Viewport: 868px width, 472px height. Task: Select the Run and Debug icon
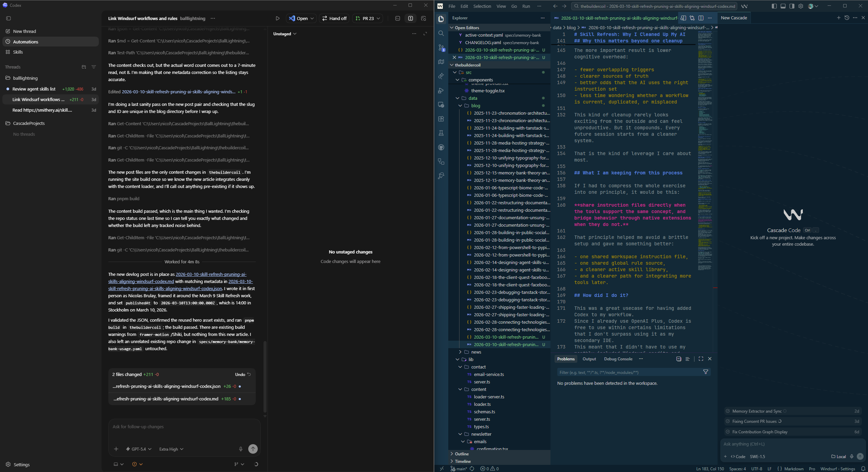(x=440, y=90)
